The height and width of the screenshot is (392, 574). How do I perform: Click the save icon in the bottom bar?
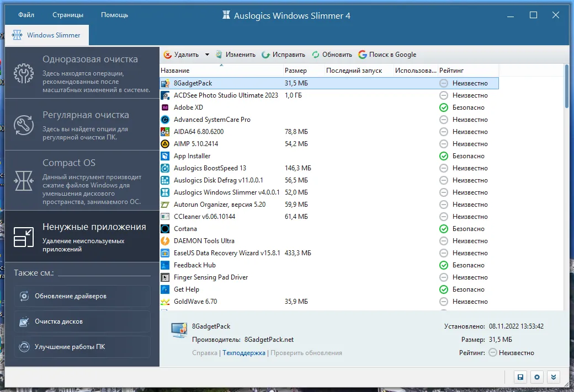[x=520, y=377]
